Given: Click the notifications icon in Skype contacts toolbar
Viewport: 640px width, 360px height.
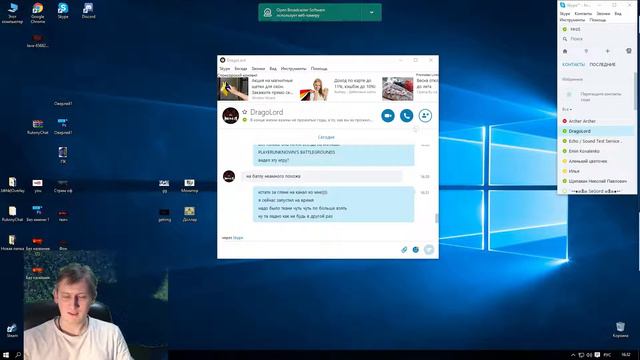Looking at the screenshot, I should (x=629, y=51).
